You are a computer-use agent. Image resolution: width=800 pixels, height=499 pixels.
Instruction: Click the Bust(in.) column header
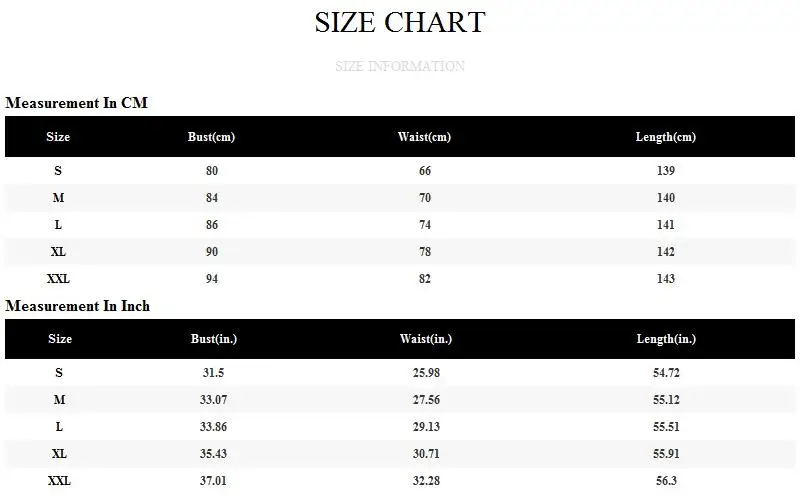click(x=214, y=339)
